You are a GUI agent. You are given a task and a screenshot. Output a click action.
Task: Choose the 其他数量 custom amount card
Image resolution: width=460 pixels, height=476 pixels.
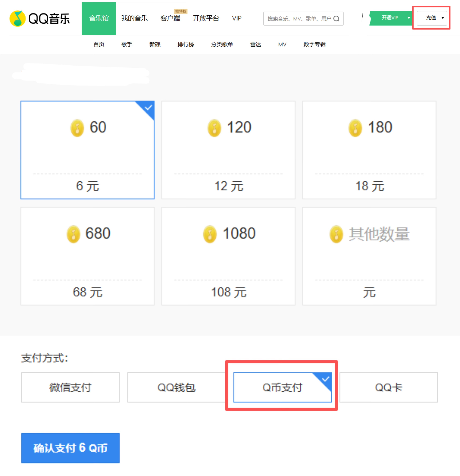[369, 256]
